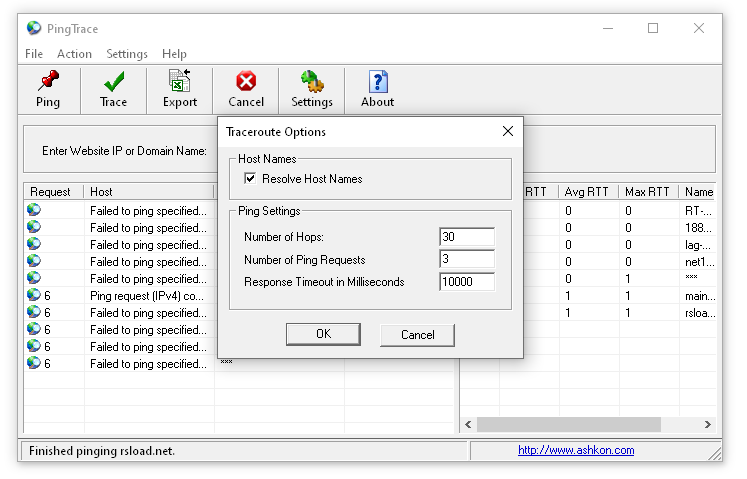Focus the Response Timeout in Milliseconds field
Viewport: 747px width, 479px height.
click(x=467, y=282)
